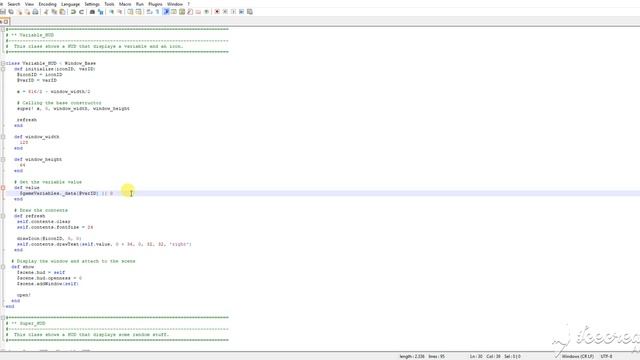Viewport: 640px width, 360px height.
Task: Toggle synchronized horizontal scrolling
Action: [138, 12]
